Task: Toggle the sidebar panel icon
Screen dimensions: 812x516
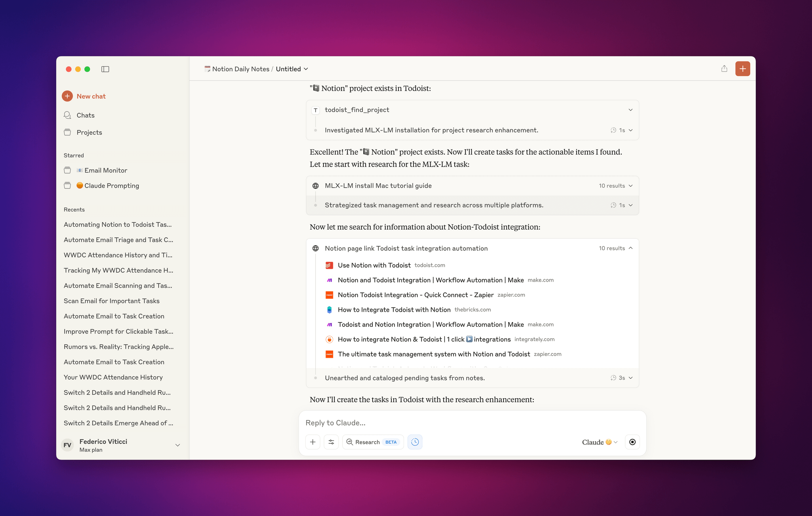Action: (105, 69)
